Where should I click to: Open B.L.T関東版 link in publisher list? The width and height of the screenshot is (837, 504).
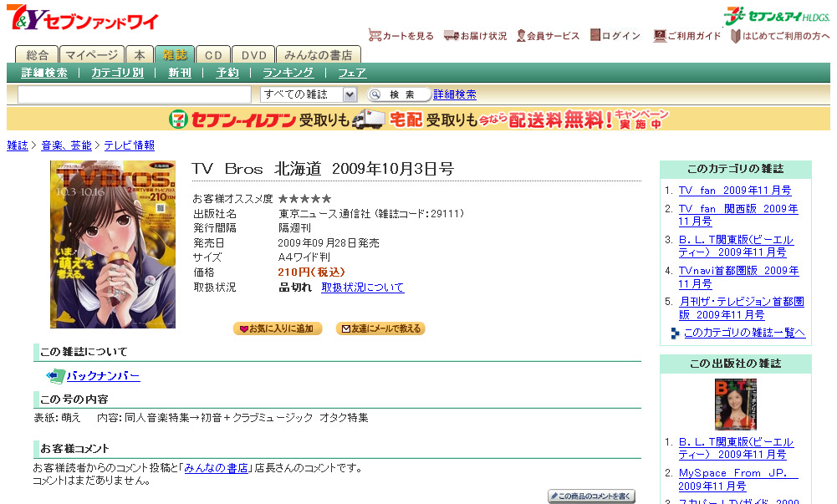736,448
